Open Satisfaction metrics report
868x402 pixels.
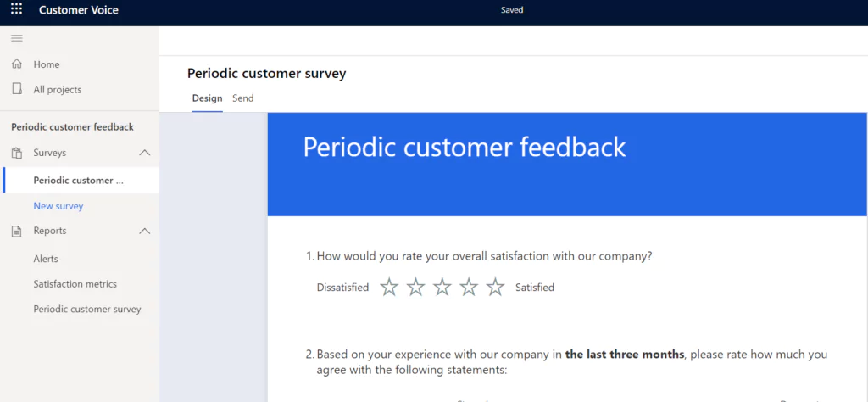point(75,283)
